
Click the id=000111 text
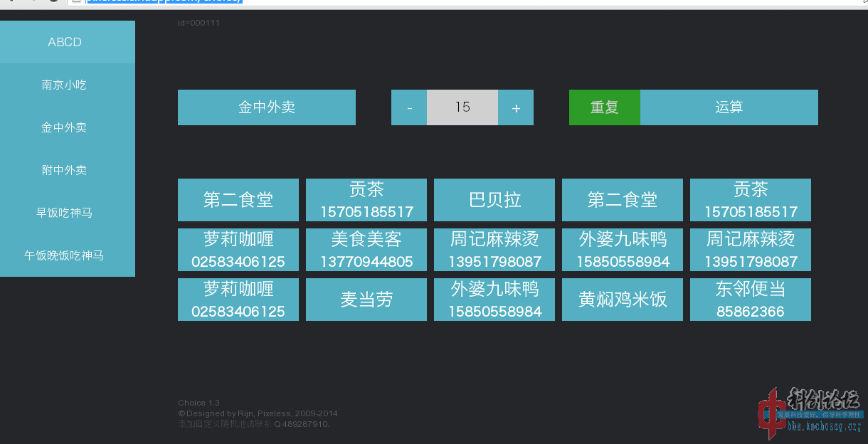click(x=199, y=23)
